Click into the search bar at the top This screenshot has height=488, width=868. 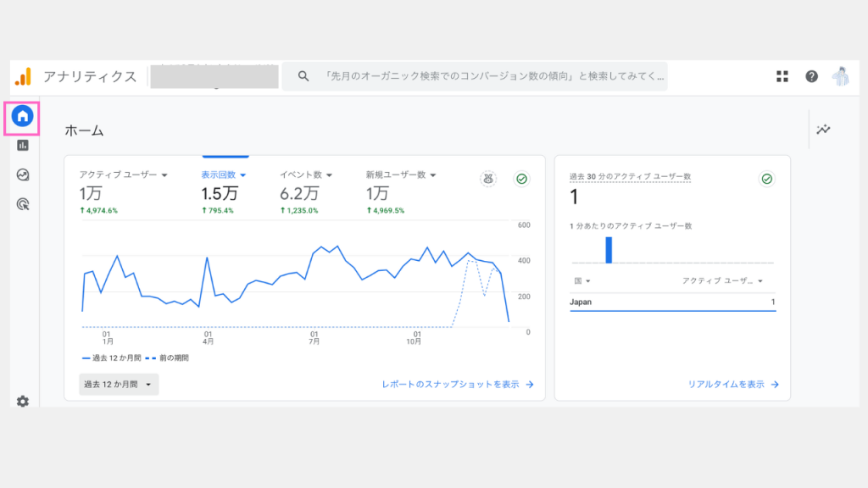tap(483, 76)
